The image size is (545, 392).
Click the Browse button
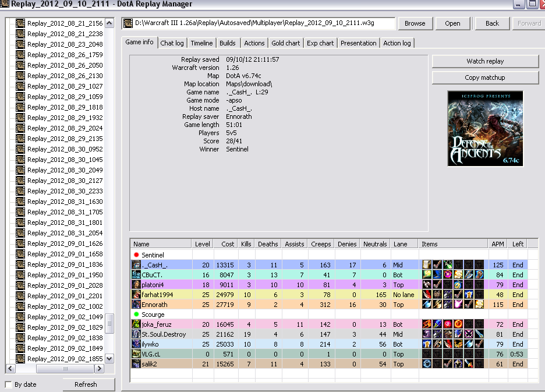click(x=415, y=23)
